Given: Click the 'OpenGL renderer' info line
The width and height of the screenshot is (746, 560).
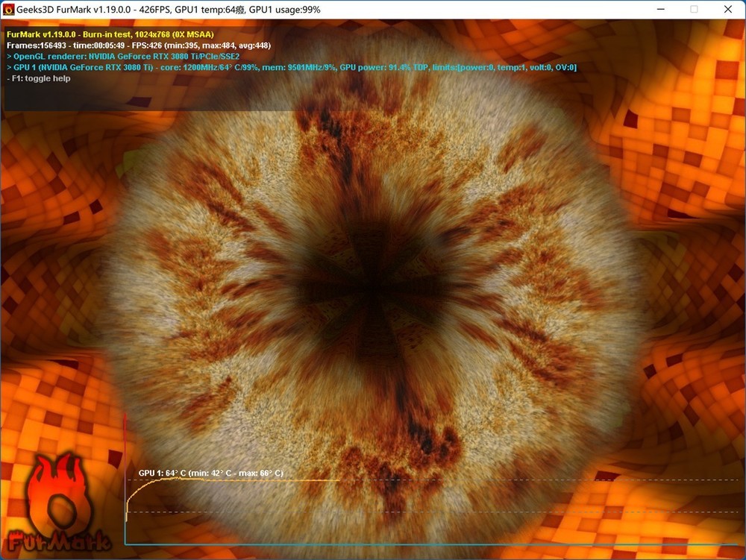Looking at the screenshot, I should click(x=123, y=56).
